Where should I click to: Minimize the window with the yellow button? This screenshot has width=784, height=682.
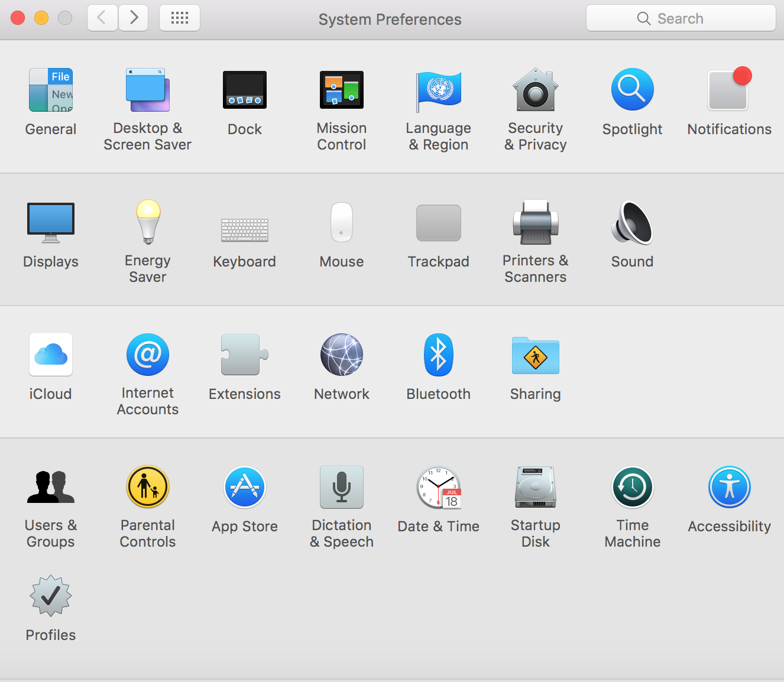click(41, 18)
